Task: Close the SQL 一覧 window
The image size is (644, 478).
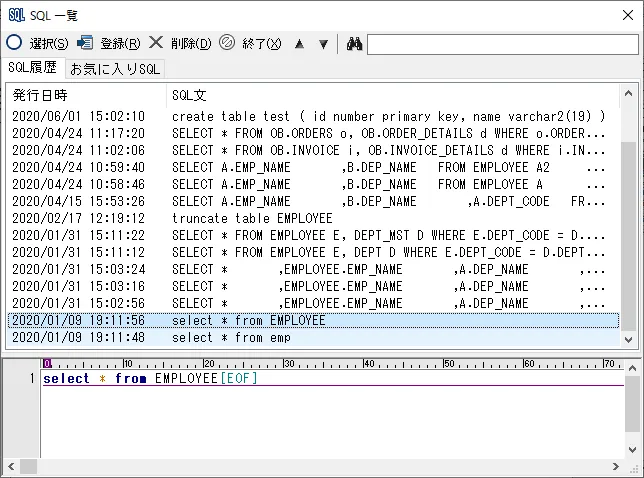Action: 628,15
